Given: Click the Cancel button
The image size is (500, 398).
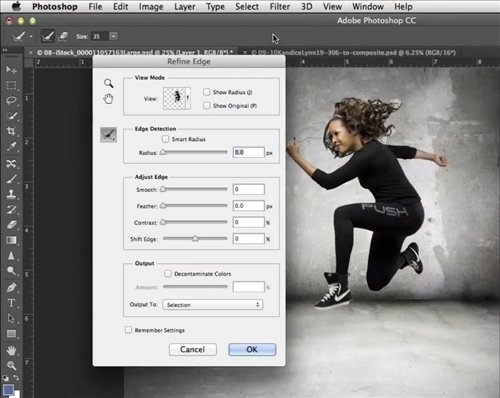Looking at the screenshot, I should [193, 349].
